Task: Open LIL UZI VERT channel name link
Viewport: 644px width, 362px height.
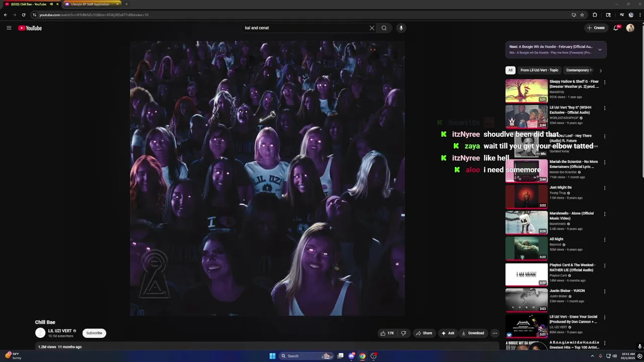Action: 60,331
